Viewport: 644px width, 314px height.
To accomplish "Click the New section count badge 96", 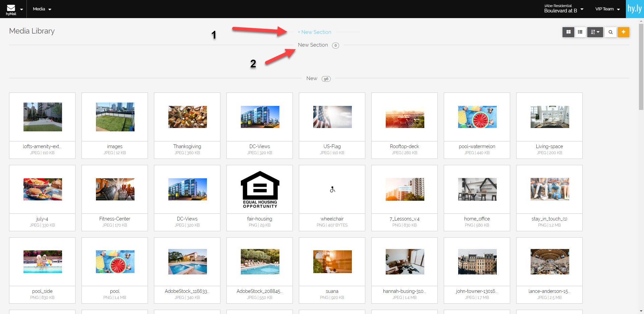I will 326,79.
